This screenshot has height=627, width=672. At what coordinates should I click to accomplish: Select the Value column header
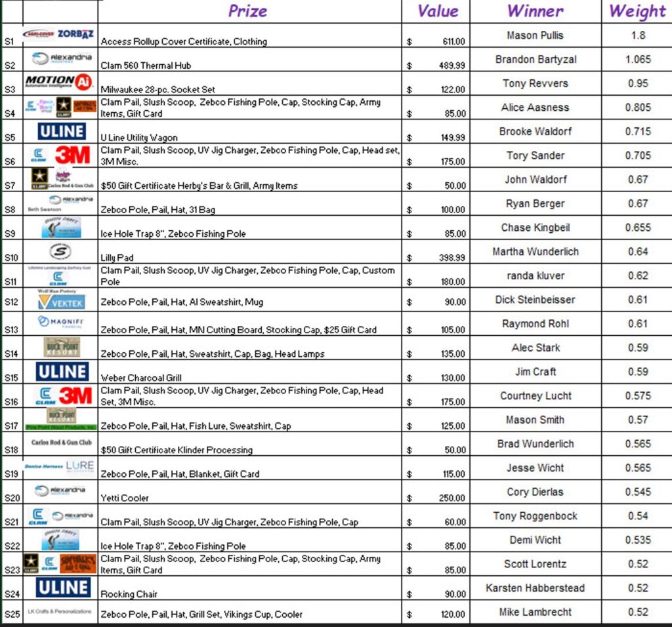coord(438,10)
